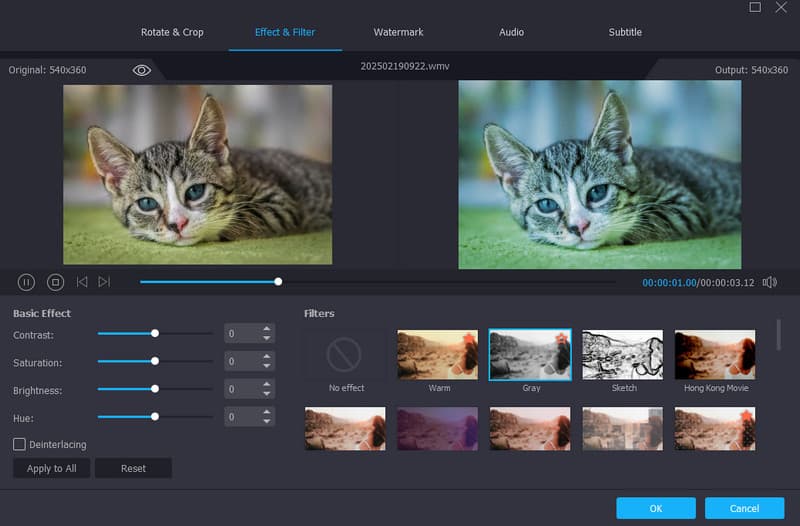Click the filters list scrollbar
Viewport: 800px width, 526px height.
pyautogui.click(x=779, y=335)
